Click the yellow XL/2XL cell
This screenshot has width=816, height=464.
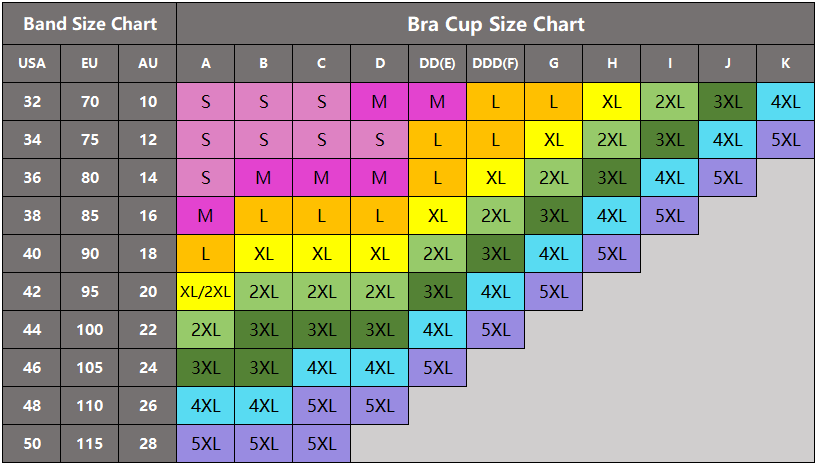click(205, 292)
